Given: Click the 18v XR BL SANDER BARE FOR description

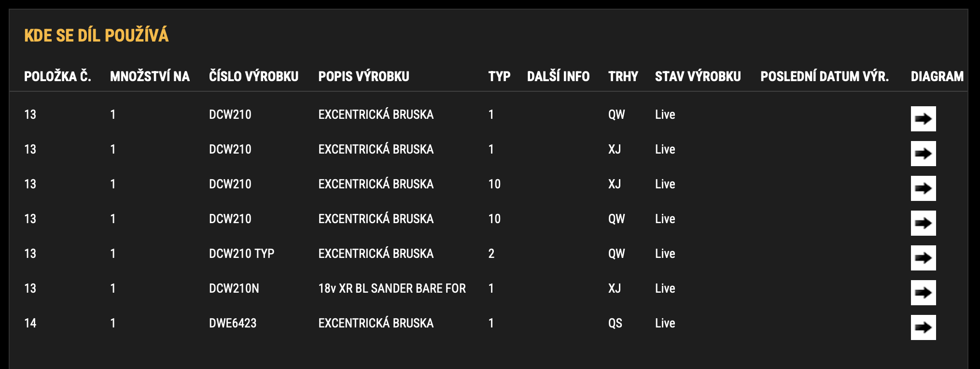Looking at the screenshot, I should click(392, 288).
